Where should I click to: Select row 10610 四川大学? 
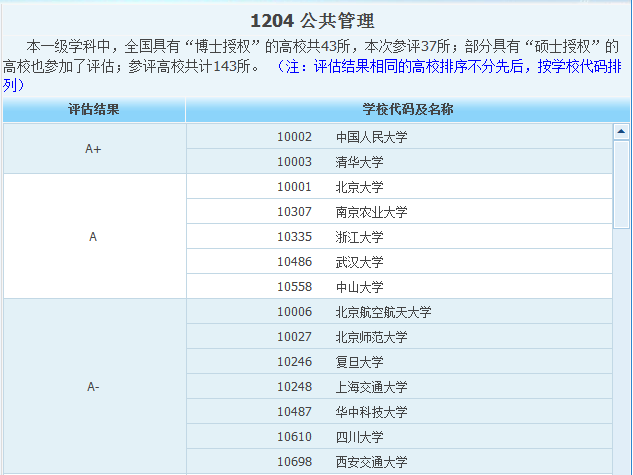tap(399, 437)
